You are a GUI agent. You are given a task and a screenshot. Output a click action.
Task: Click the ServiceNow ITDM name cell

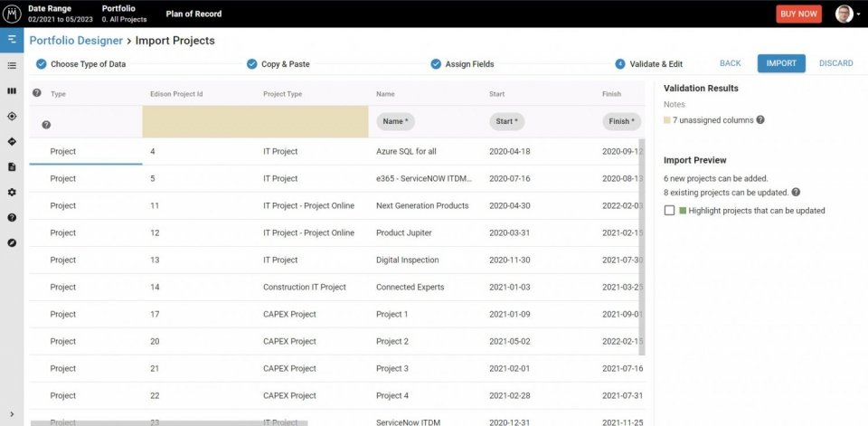[408, 422]
